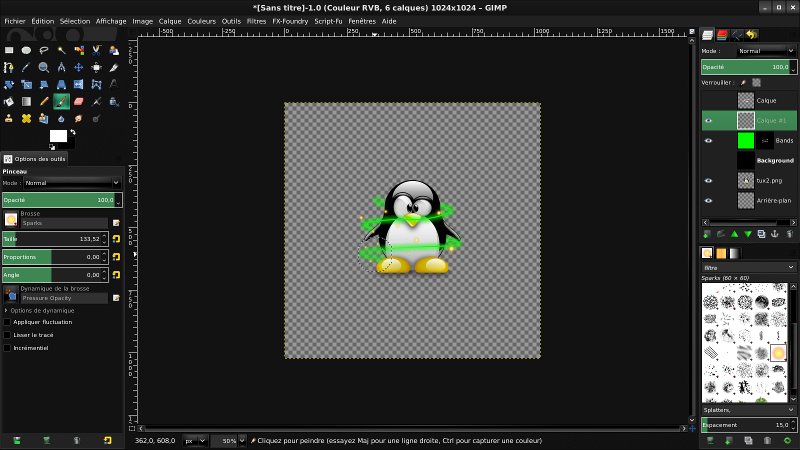The width and height of the screenshot is (800, 450).
Task: Duplicate the selected layer
Action: 761,234
